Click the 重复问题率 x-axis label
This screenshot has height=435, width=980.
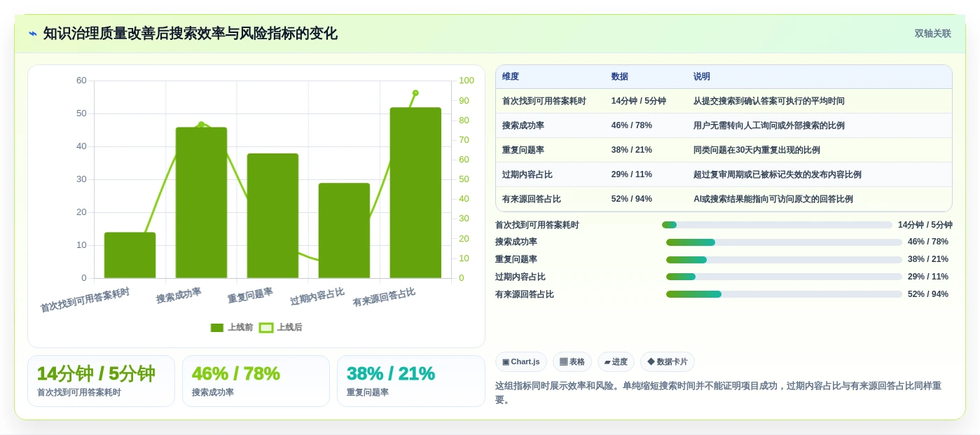250,295
